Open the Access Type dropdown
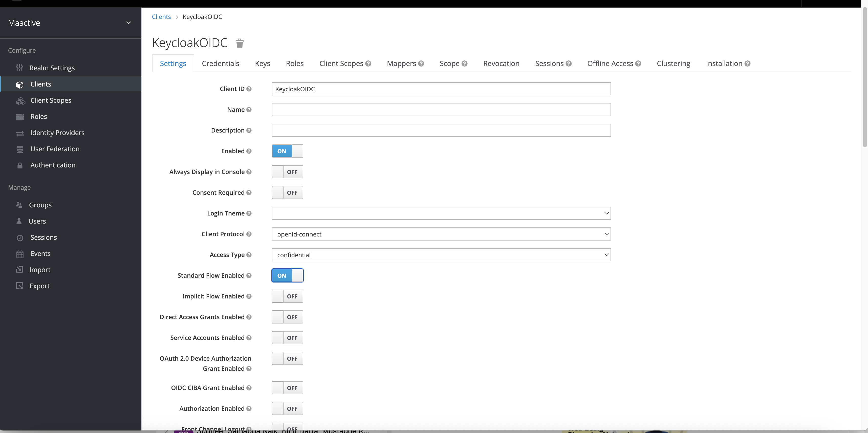Image resolution: width=868 pixels, height=433 pixels. coord(441,255)
